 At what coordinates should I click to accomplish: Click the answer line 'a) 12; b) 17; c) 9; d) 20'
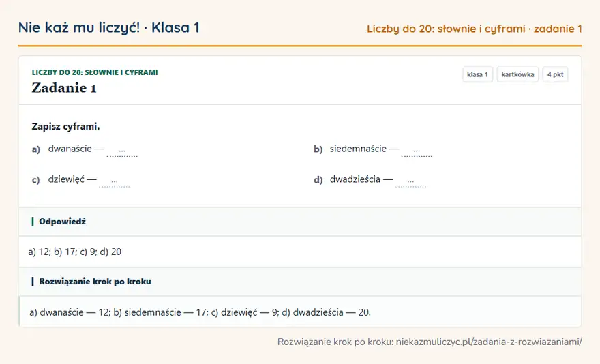74,252
